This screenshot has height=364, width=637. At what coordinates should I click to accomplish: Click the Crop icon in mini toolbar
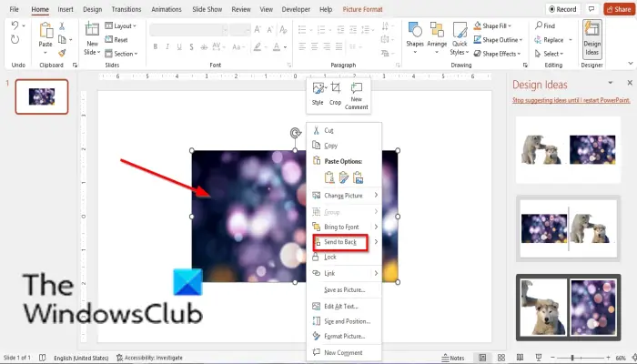tap(335, 87)
